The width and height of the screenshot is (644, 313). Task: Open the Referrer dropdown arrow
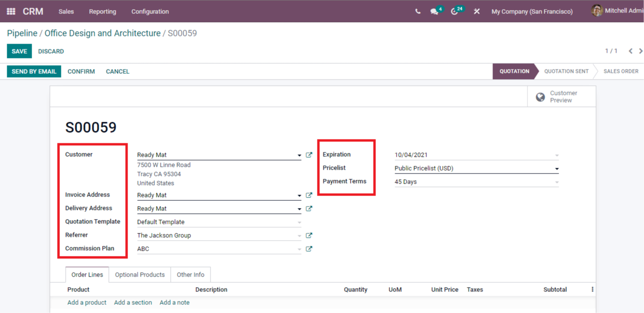click(299, 236)
